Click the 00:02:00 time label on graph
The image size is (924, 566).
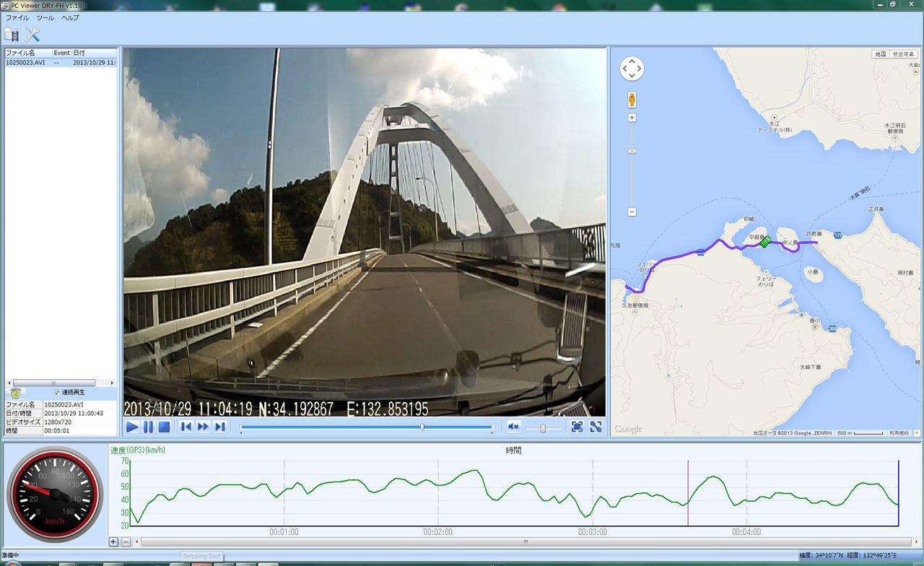(438, 532)
